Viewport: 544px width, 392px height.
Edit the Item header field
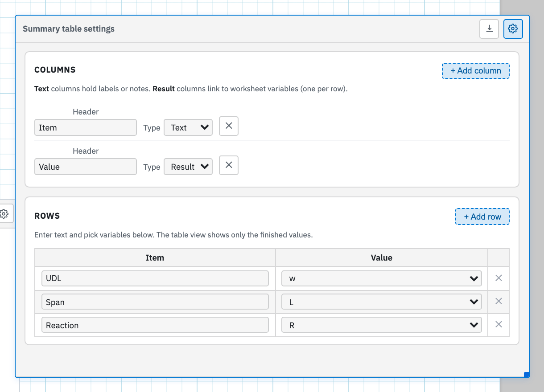pyautogui.click(x=86, y=127)
